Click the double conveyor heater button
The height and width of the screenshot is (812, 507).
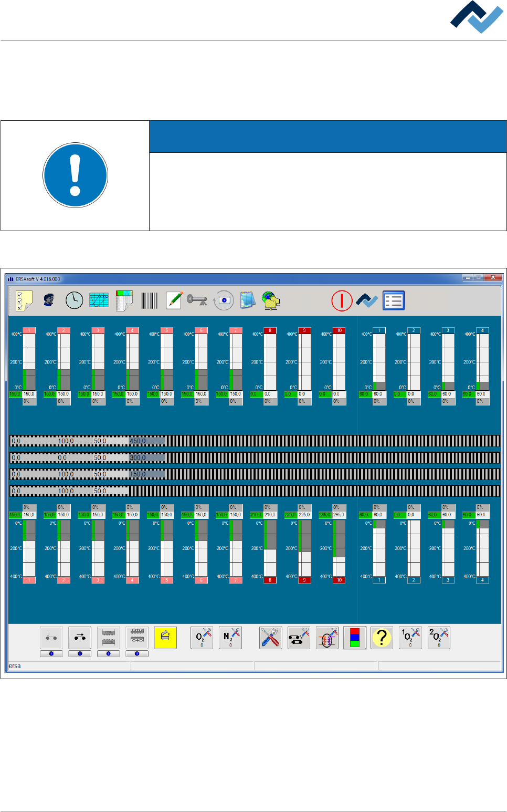137,638
